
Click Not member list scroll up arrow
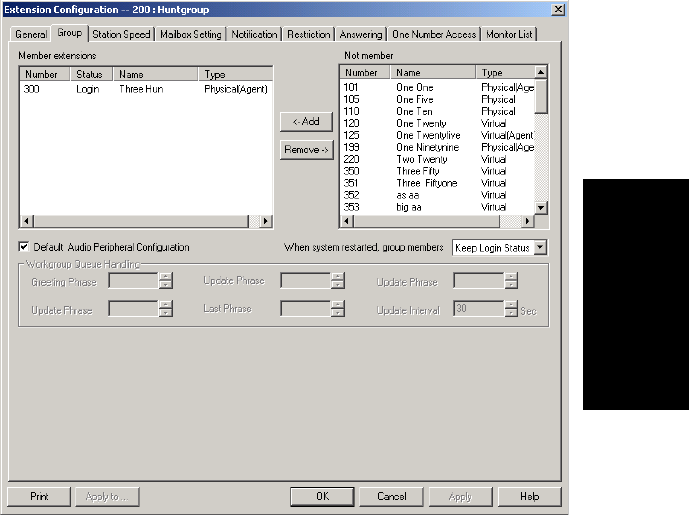point(541,72)
